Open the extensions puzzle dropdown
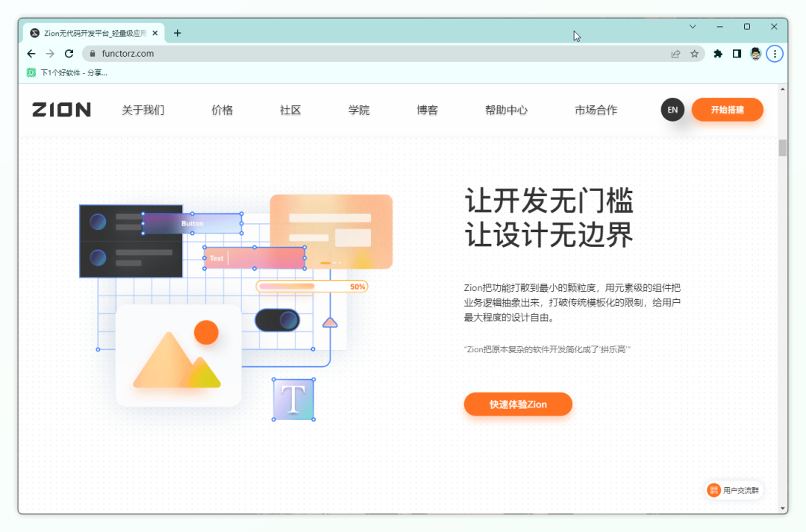806x532 pixels. point(717,53)
